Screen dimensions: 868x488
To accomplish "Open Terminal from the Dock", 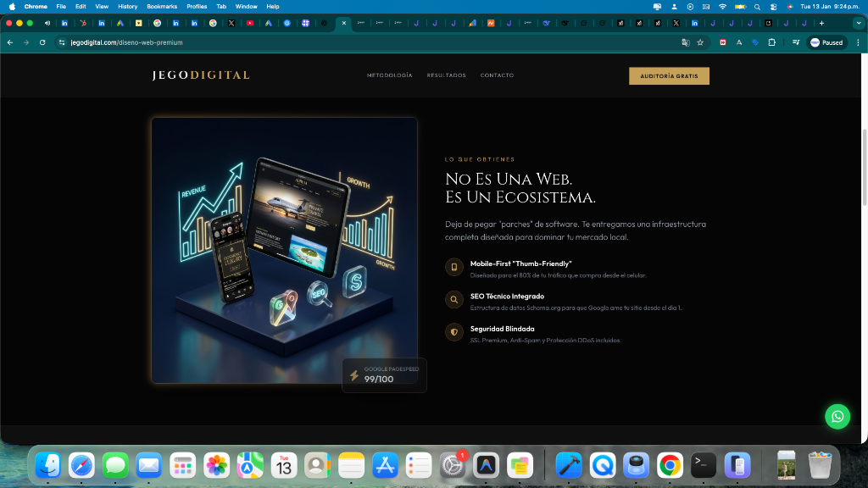I will (x=702, y=465).
